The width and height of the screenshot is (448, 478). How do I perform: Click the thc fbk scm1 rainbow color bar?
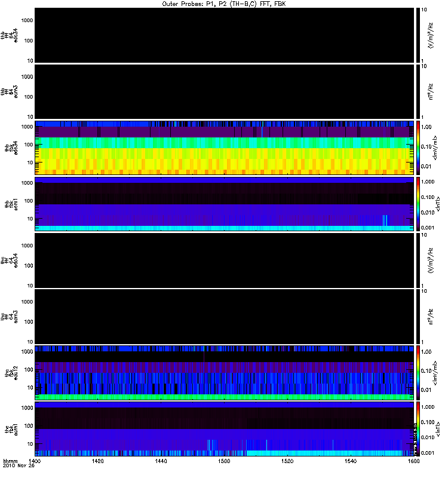coord(418,429)
